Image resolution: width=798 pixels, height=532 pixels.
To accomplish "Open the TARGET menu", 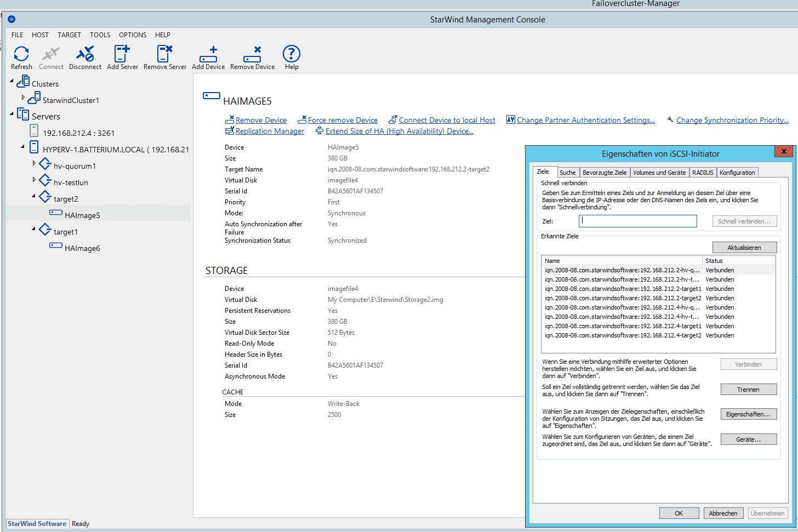I will 69,35.
